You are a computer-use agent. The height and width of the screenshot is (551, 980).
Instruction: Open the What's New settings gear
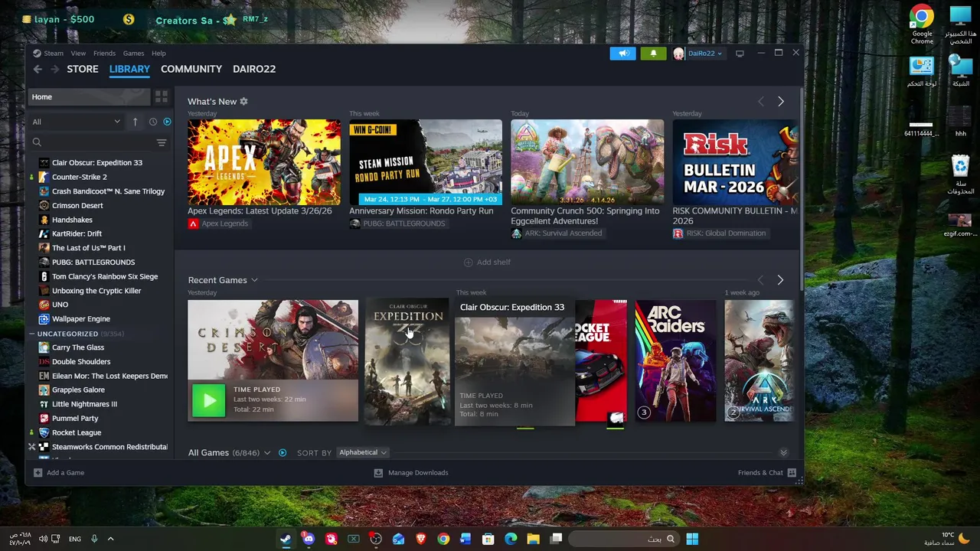pos(243,102)
